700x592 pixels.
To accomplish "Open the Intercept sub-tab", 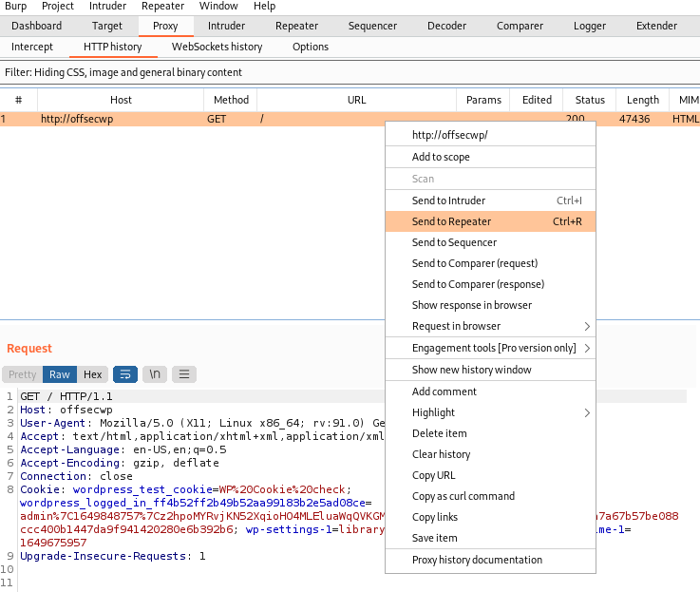I will point(32,47).
